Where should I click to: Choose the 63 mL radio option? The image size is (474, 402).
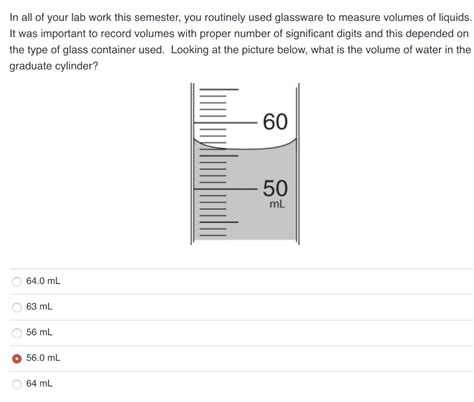pos(17,307)
